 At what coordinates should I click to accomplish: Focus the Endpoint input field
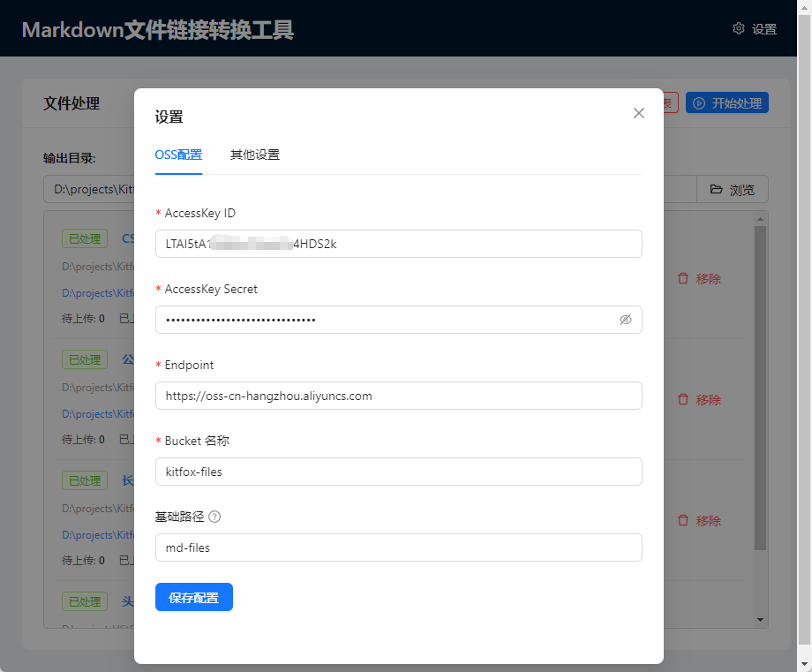397,396
